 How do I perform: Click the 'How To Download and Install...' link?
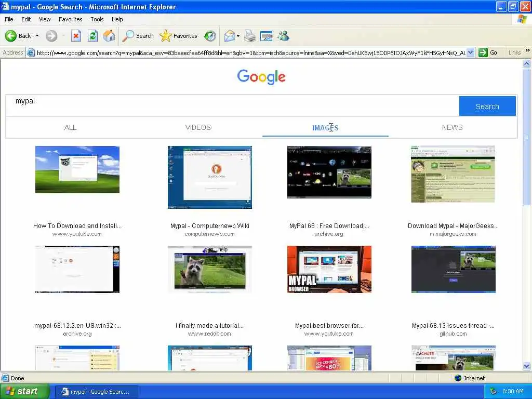pos(77,226)
